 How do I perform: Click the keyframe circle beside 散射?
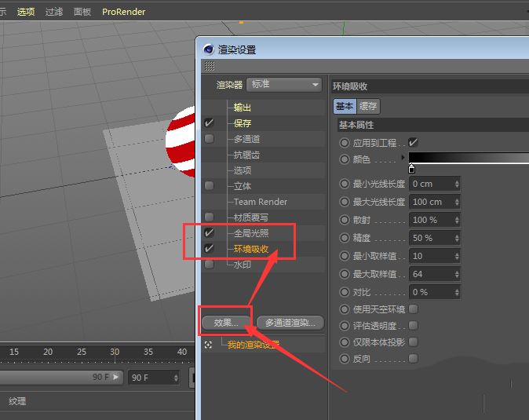(345, 220)
